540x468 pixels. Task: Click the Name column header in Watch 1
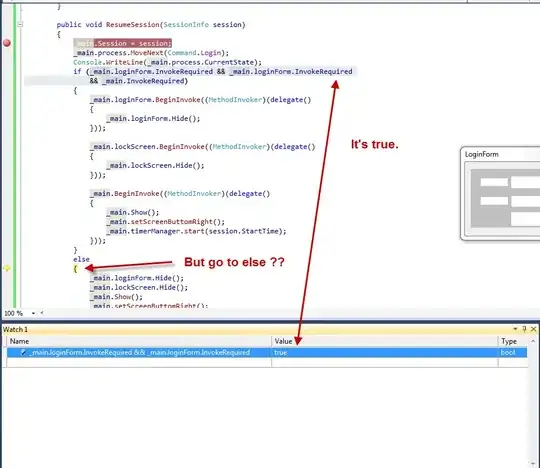(x=139, y=341)
